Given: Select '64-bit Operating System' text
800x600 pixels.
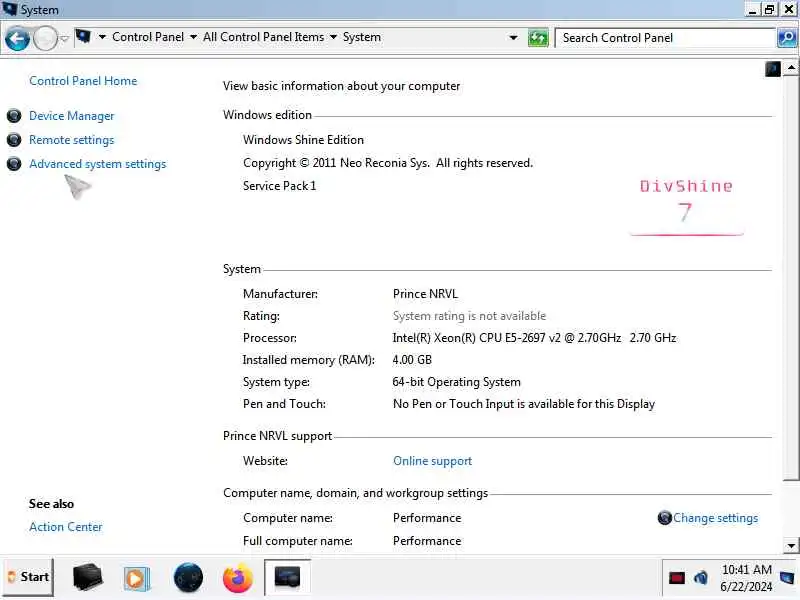Looking at the screenshot, I should click(456, 382).
